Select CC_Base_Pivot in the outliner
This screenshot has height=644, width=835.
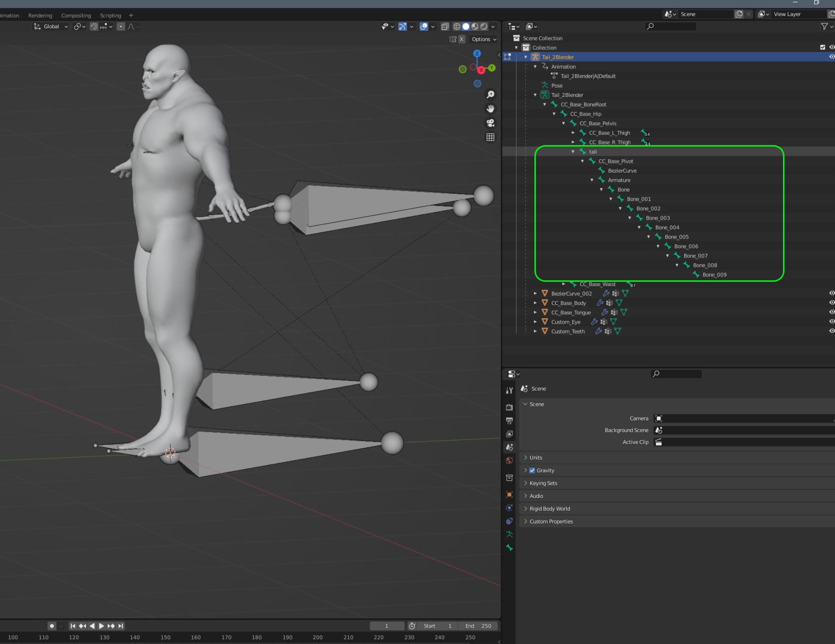(x=615, y=161)
